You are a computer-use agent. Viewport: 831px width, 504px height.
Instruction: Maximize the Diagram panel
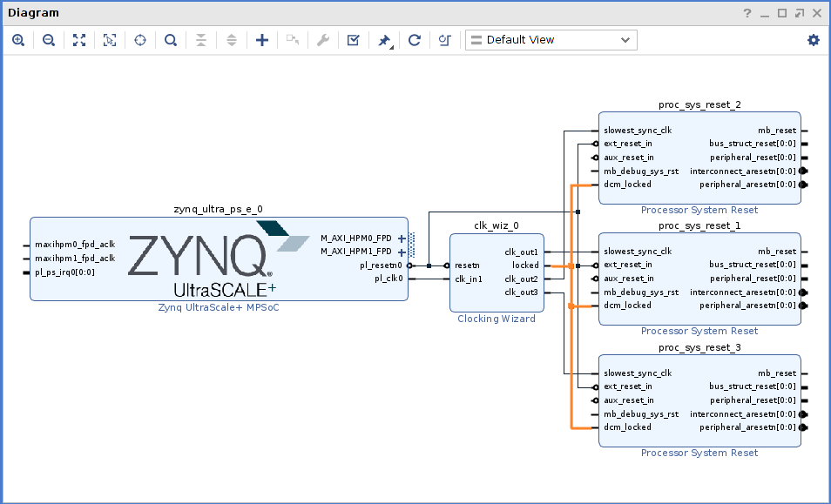[x=782, y=13]
